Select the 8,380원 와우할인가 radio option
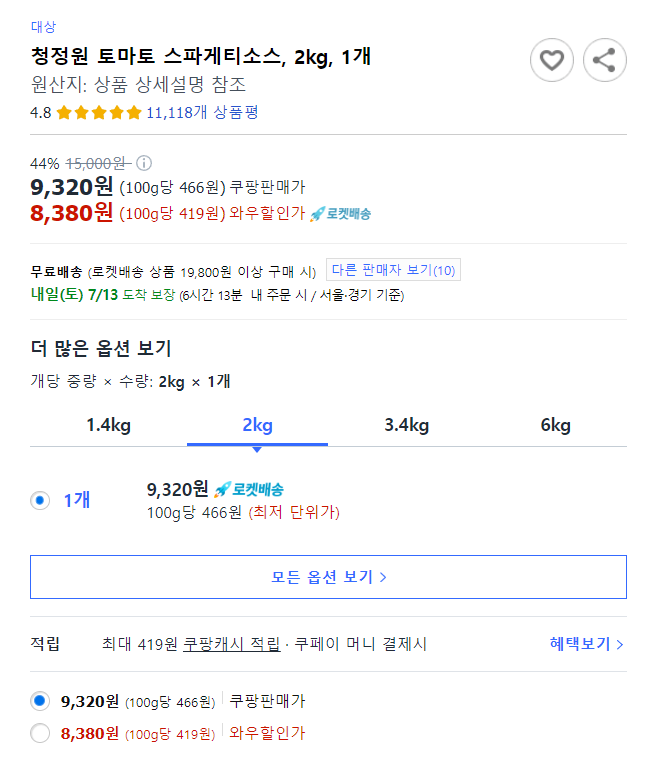This screenshot has width=661, height=771. pyautogui.click(x=40, y=733)
